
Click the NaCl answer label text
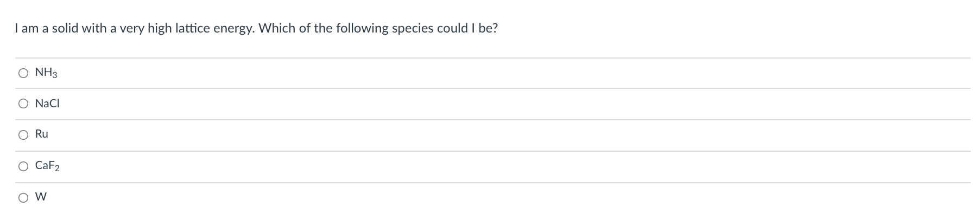coord(47,103)
